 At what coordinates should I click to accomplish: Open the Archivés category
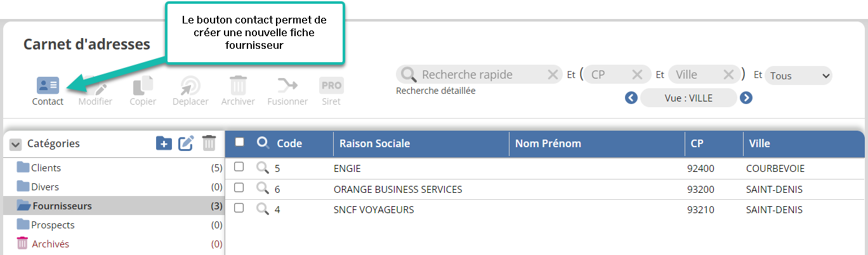click(49, 244)
